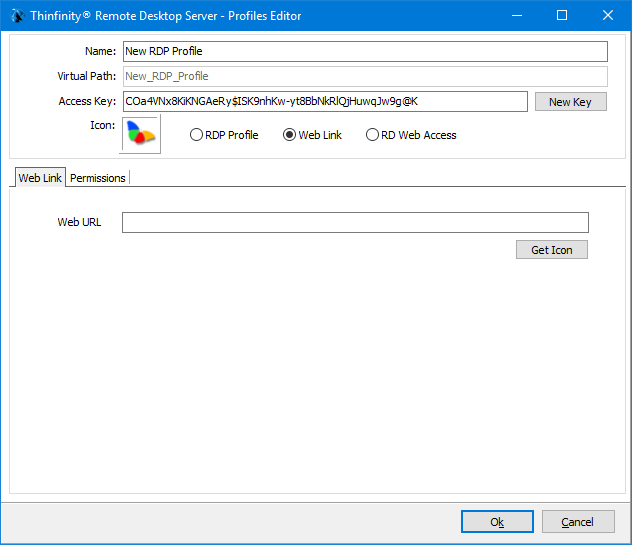
Task: Click the Web URL label text
Action: pos(79,222)
